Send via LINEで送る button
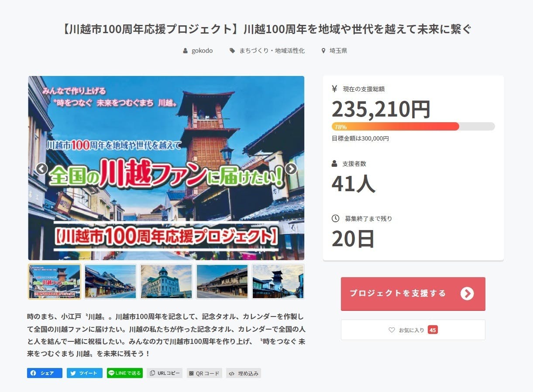 (x=125, y=373)
